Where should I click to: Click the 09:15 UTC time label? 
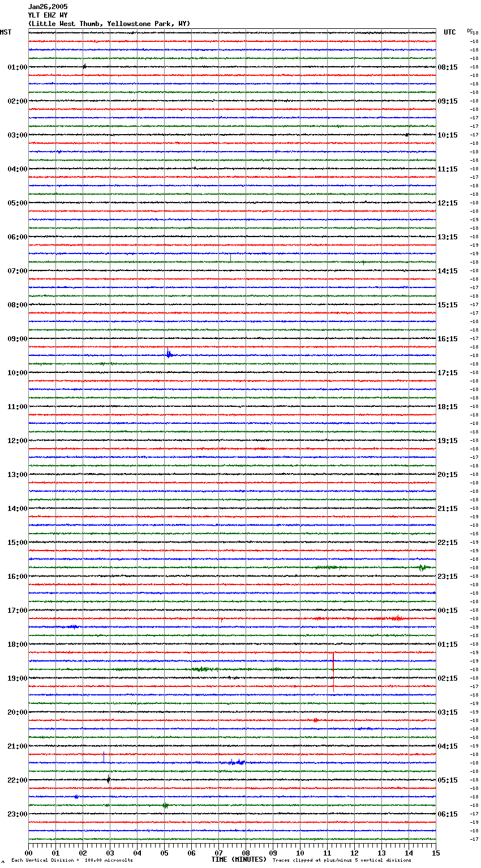tap(448, 101)
